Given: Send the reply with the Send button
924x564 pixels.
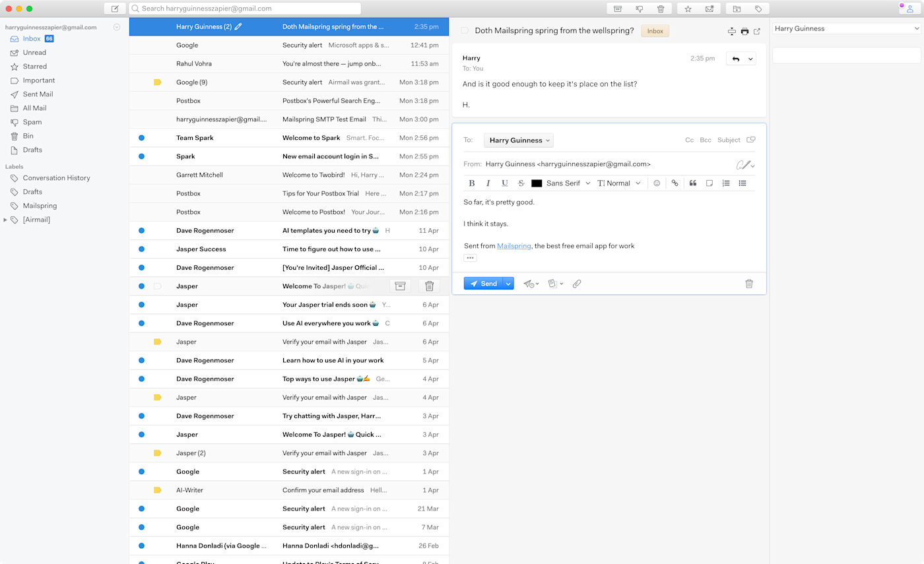Looking at the screenshot, I should pyautogui.click(x=483, y=284).
